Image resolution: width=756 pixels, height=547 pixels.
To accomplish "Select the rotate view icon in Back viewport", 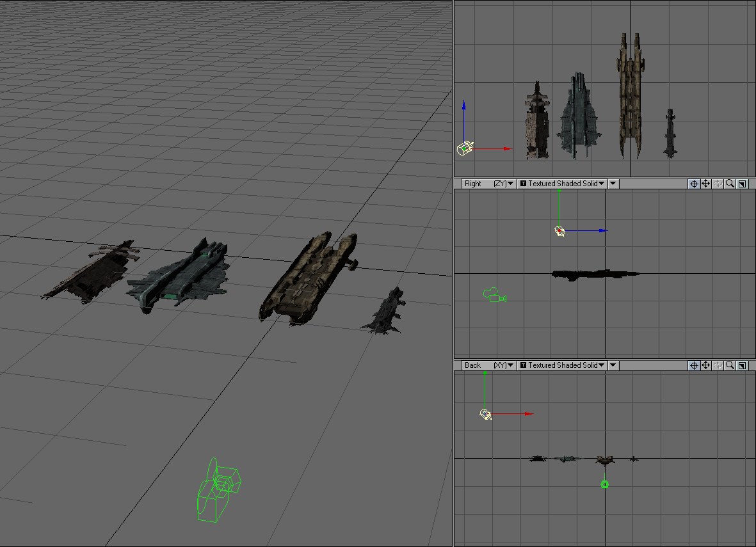I will [718, 365].
